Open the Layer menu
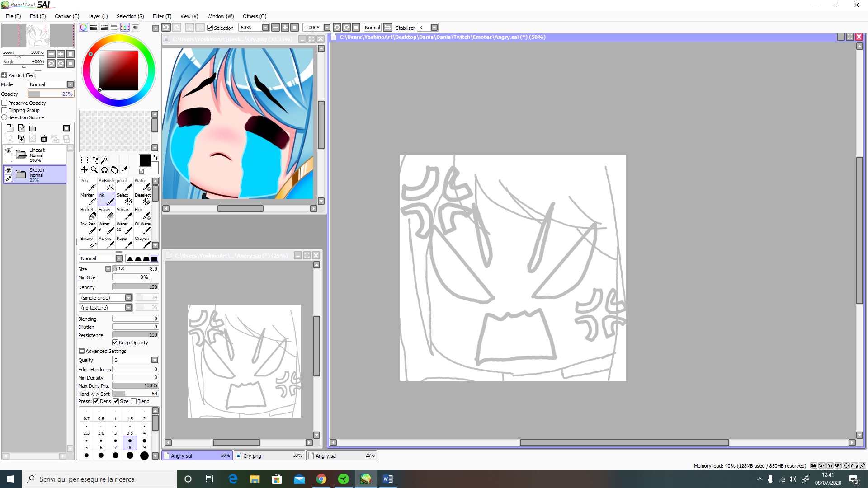This screenshot has height=488, width=868. click(x=98, y=16)
